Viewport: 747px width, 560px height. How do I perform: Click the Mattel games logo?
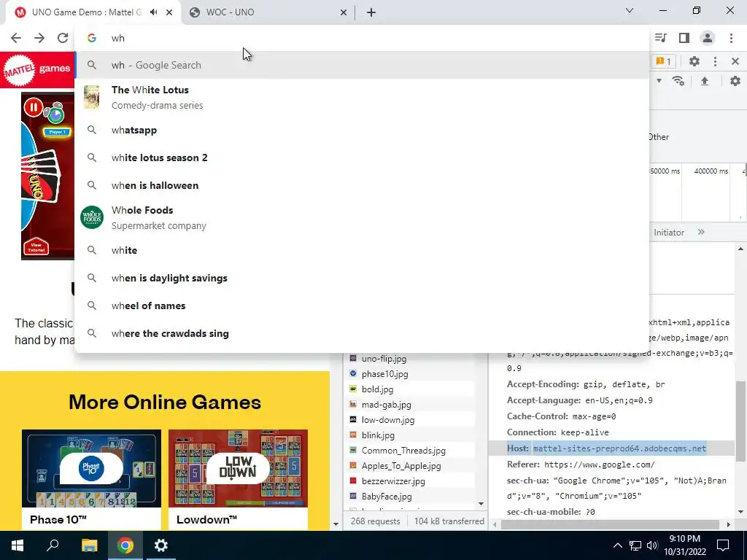(x=36, y=70)
